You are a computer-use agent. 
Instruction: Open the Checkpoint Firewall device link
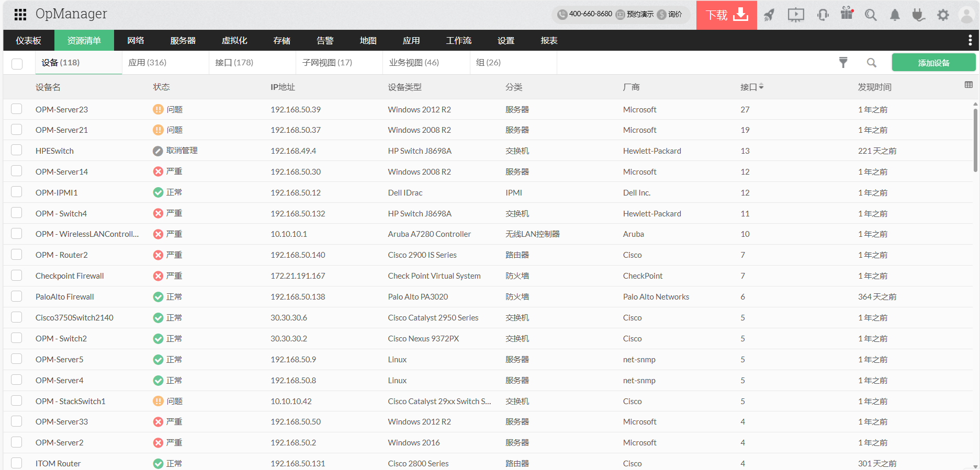(70, 276)
